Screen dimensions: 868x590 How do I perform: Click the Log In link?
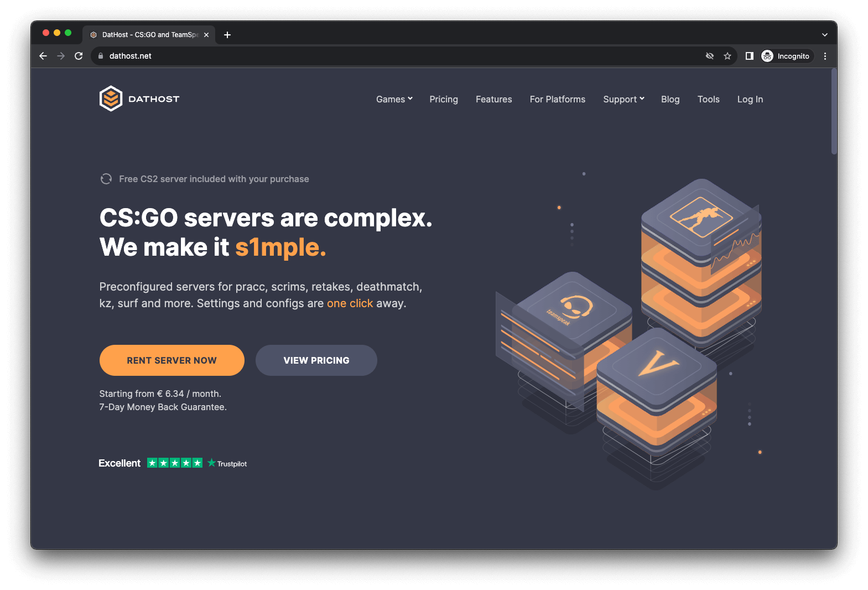click(750, 99)
